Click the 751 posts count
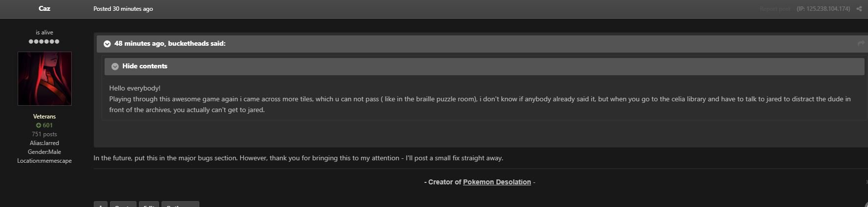Screen dimensions: 868x207 (44, 134)
